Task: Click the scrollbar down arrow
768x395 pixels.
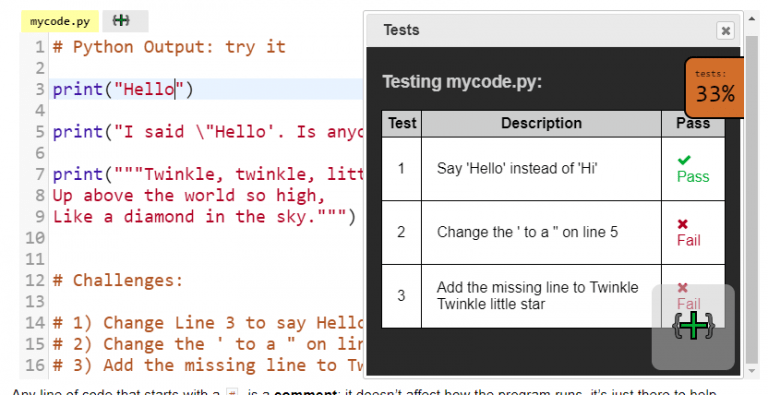Action: tap(751, 372)
